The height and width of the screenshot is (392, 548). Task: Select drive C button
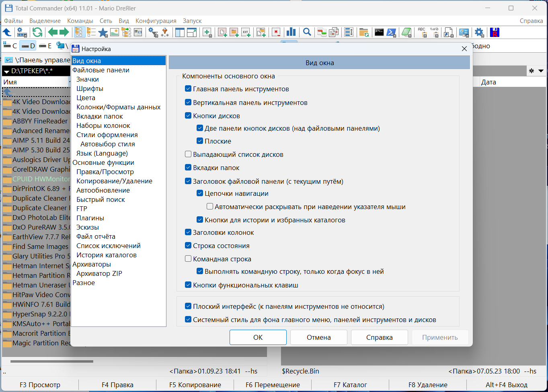[x=10, y=46]
